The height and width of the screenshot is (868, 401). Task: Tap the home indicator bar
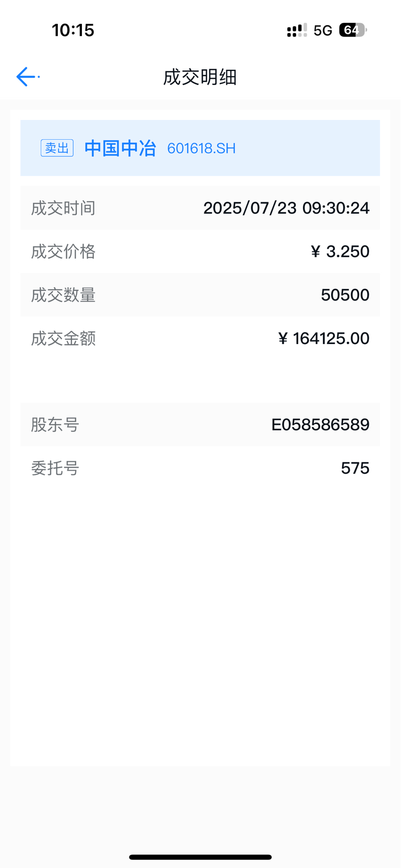200,857
